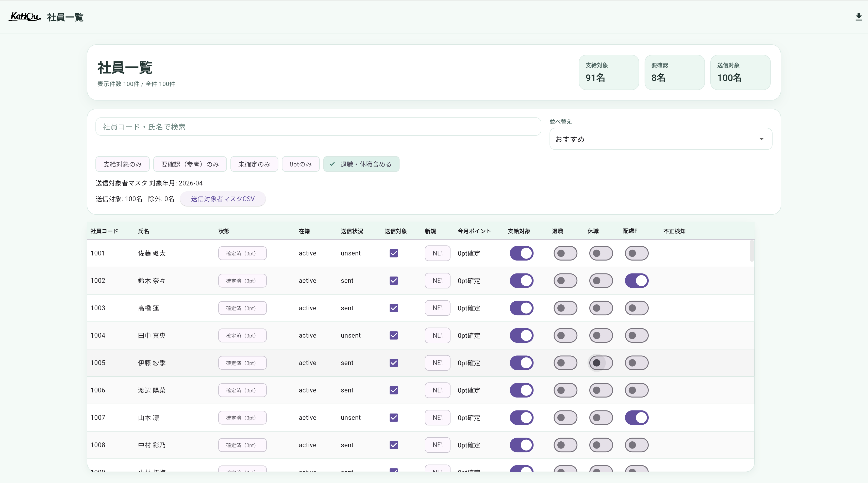This screenshot has height=483, width=868.
Task: Click the NEW badge for employee 1006
Action: [x=437, y=390]
